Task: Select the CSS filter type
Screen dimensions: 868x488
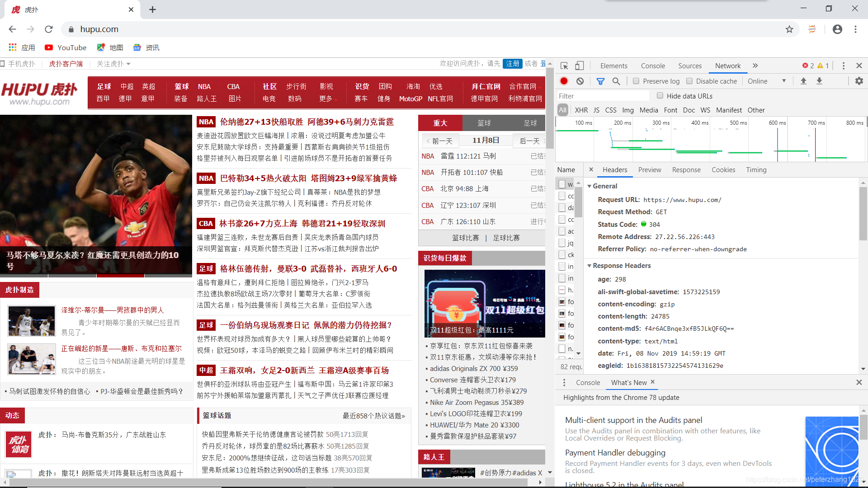Action: click(611, 110)
